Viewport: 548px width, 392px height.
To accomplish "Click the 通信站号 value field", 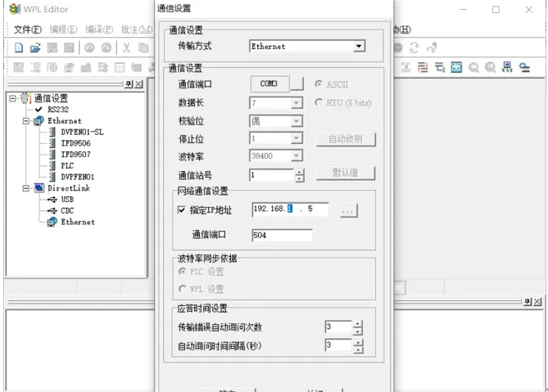I will tap(272, 175).
